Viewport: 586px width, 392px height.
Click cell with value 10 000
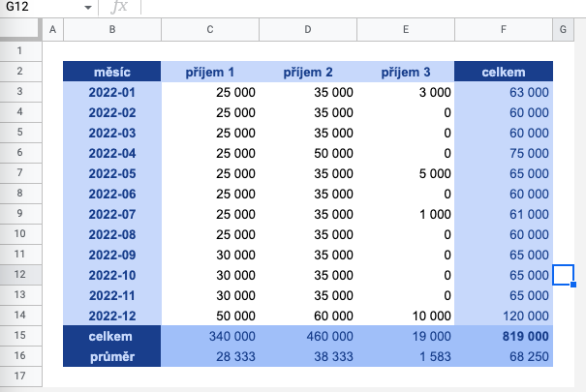(406, 316)
